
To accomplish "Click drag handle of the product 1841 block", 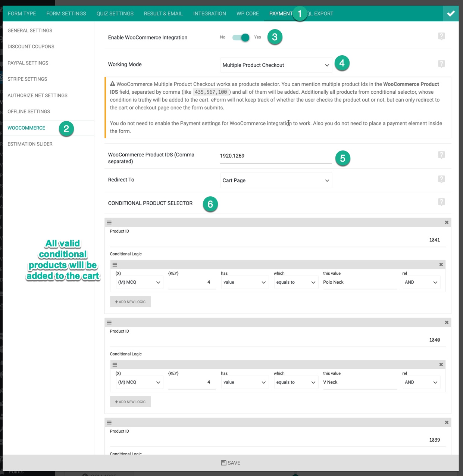I will [109, 223].
